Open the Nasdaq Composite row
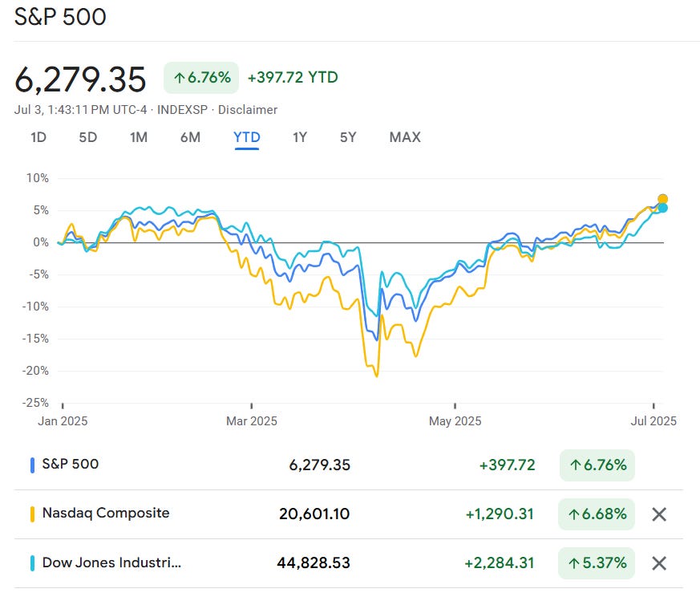The image size is (700, 601). coord(348,514)
